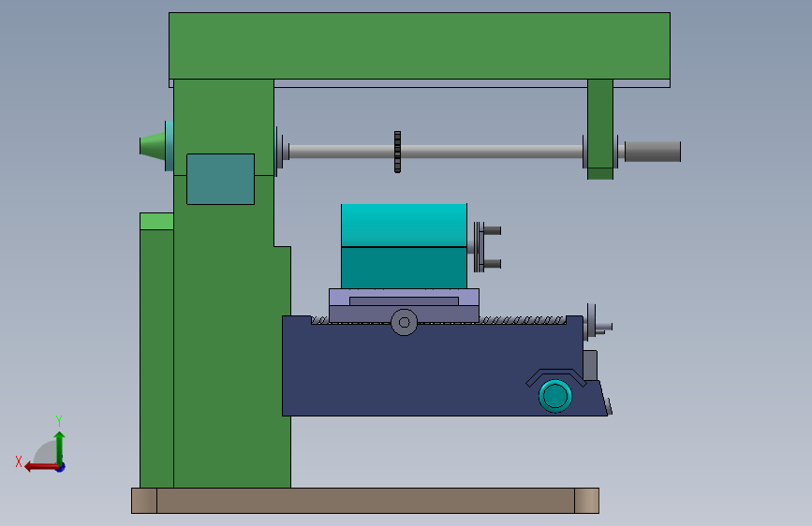Select the green overarm beam at top
Image resolution: width=812 pixels, height=526 pixels.
tap(420, 46)
